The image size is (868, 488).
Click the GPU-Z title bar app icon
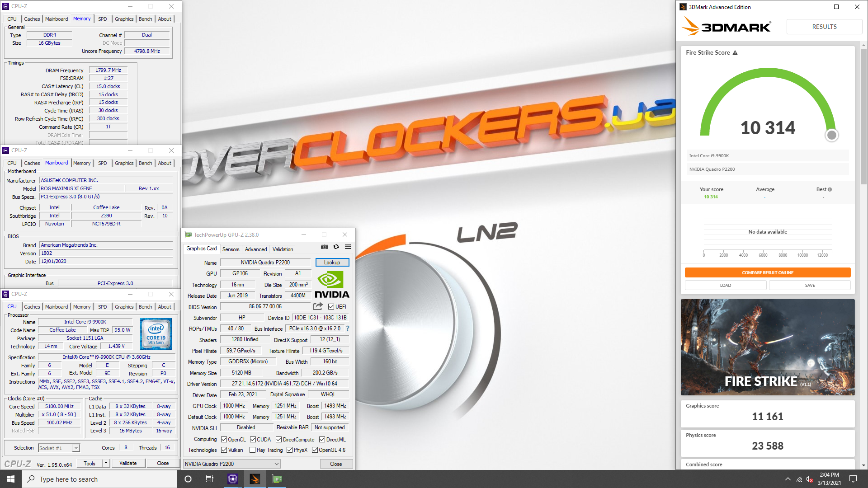pyautogui.click(x=188, y=235)
